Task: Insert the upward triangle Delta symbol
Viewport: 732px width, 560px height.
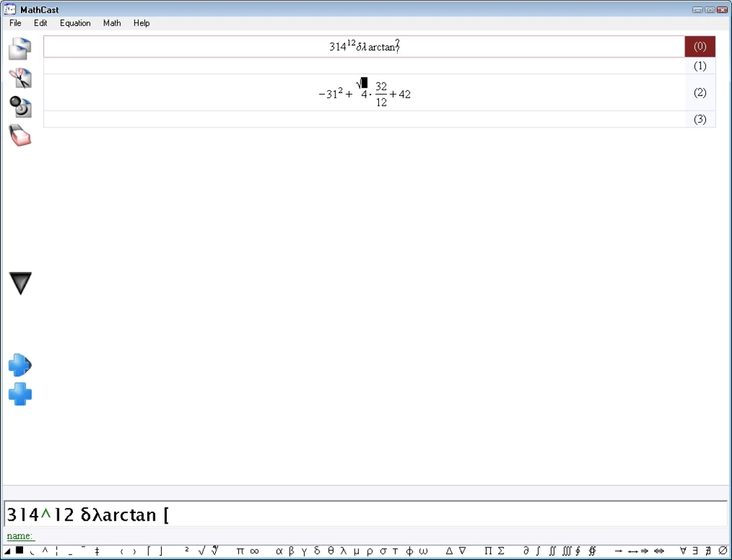Action: point(449,551)
